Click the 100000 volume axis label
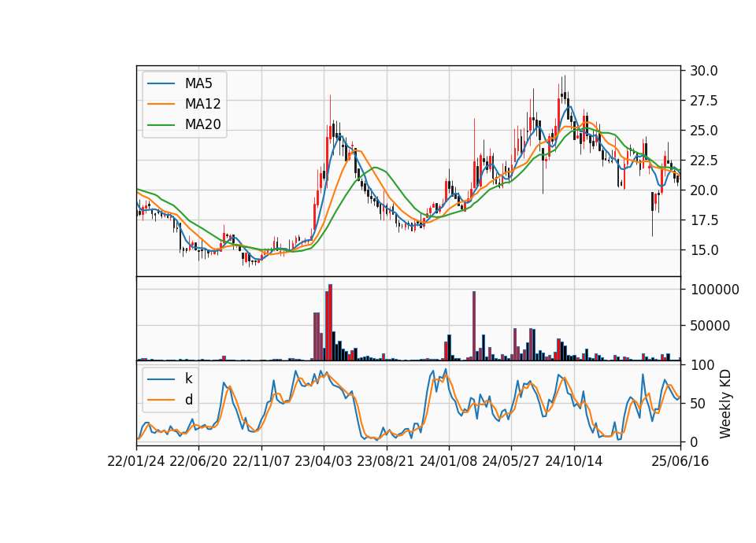This screenshot has height=543, width=756. coord(714,290)
